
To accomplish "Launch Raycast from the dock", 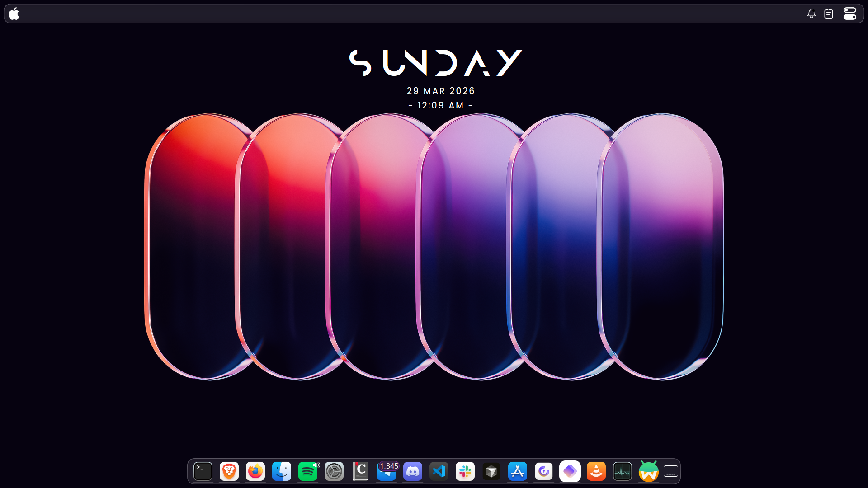I will coord(570,471).
